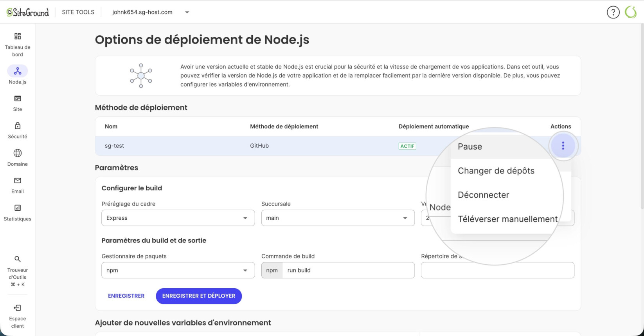The height and width of the screenshot is (336, 644).
Task: Click the Nom column header
Action: point(111,126)
